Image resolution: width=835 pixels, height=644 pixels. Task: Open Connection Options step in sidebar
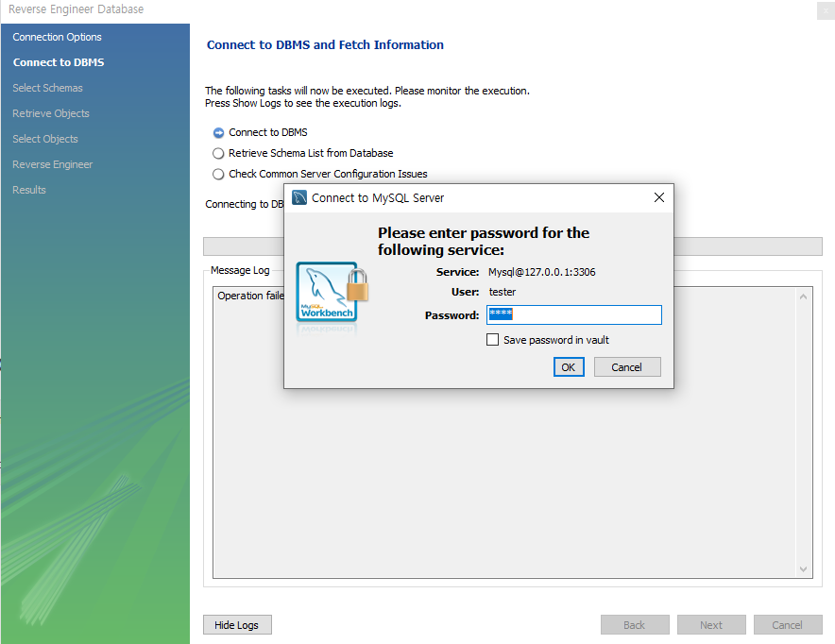tap(57, 37)
